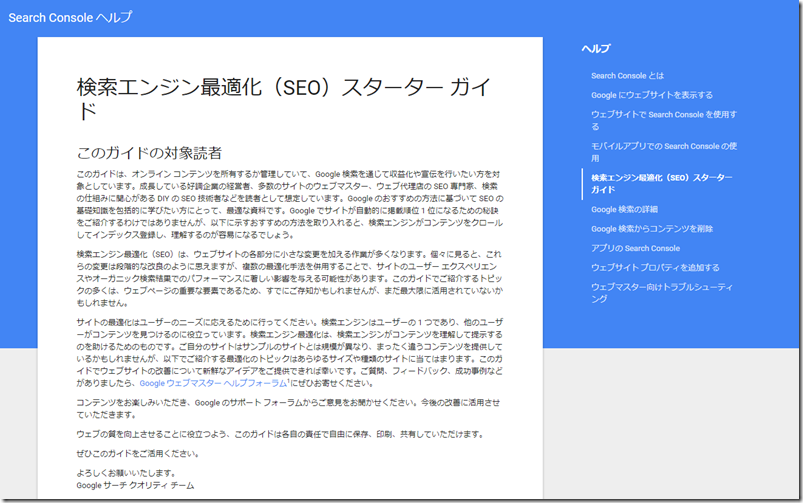
Task: Click the Google サーチ クオリティ チーム signature
Action: pos(135,486)
